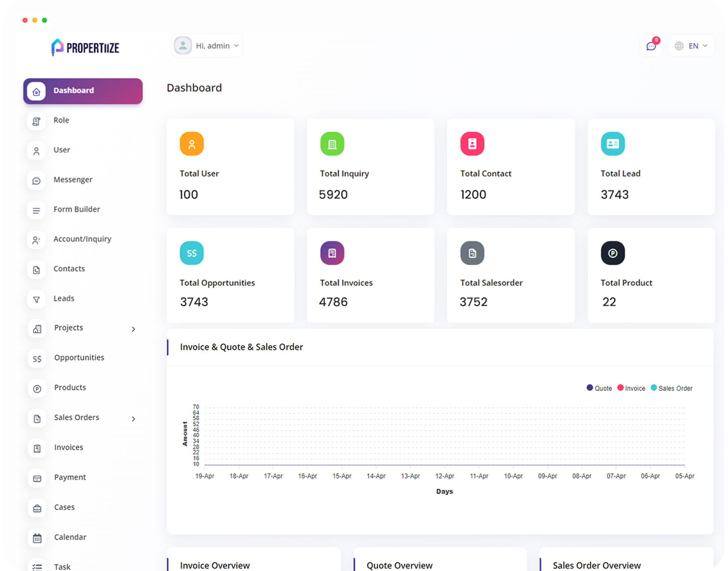Click the 12-Apr label on chart axis

pos(444,476)
